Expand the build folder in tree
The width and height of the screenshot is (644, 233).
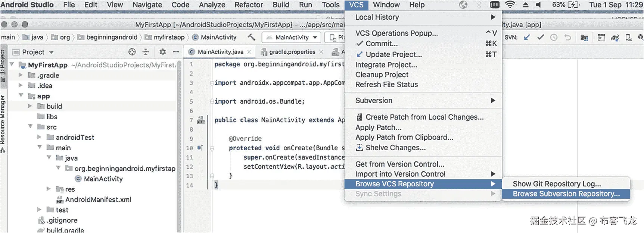pos(30,106)
